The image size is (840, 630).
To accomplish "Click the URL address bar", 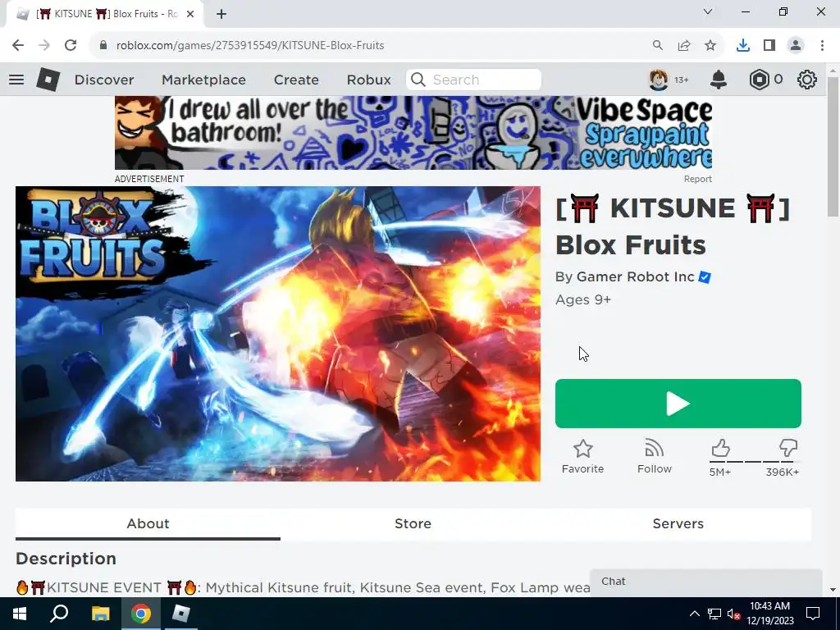I will [x=375, y=45].
